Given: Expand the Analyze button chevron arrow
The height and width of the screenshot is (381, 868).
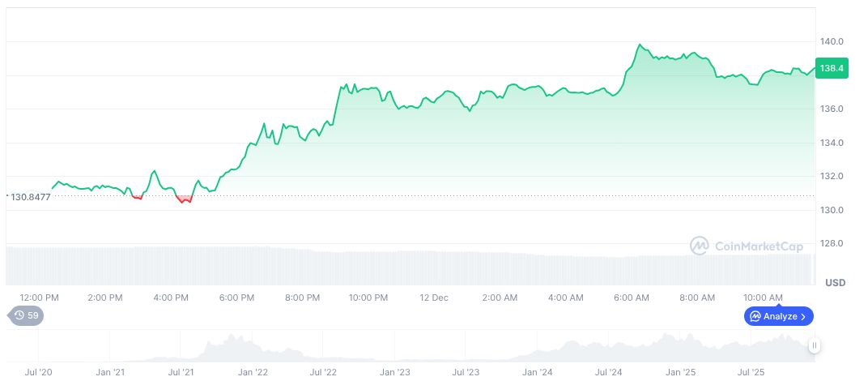Looking at the screenshot, I should [x=803, y=316].
